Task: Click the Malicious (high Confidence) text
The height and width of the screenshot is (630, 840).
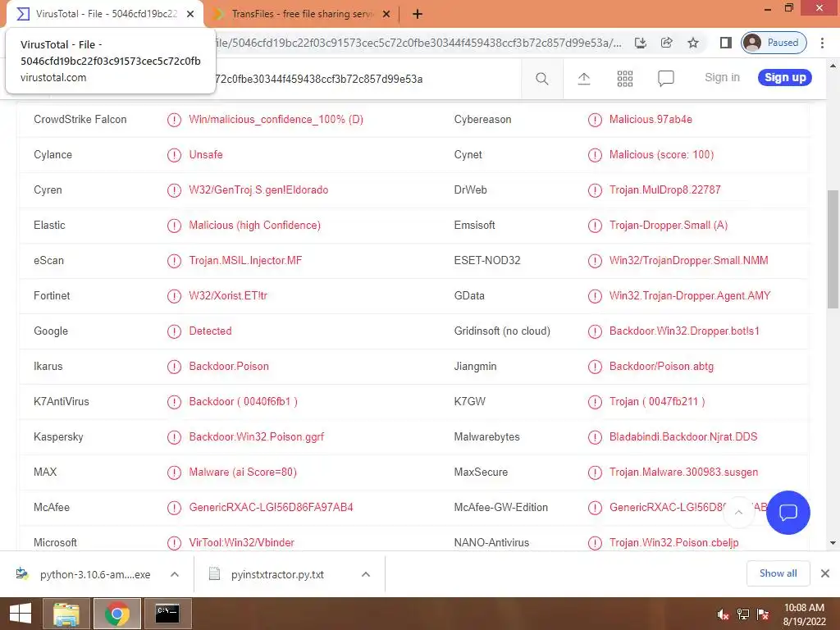Action: (x=254, y=226)
